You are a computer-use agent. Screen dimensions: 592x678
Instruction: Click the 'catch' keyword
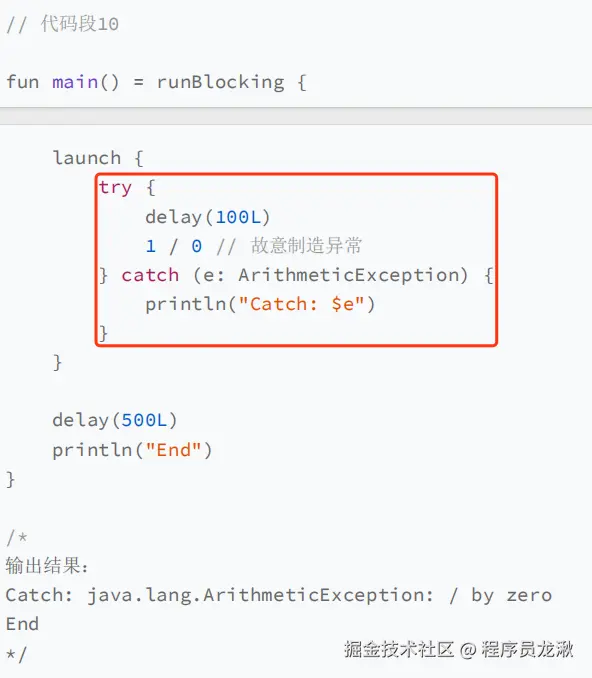[x=150, y=275]
